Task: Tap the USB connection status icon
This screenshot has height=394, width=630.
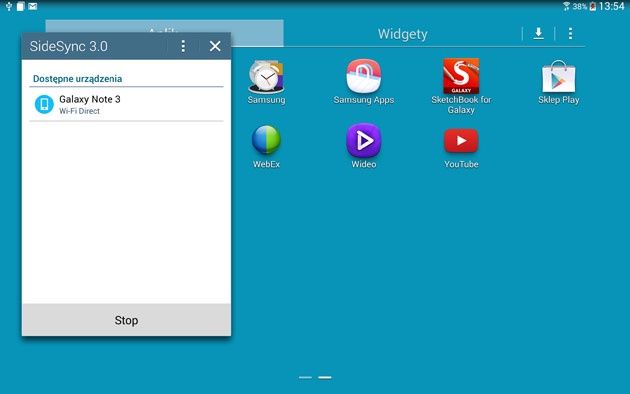Action: (9, 6)
